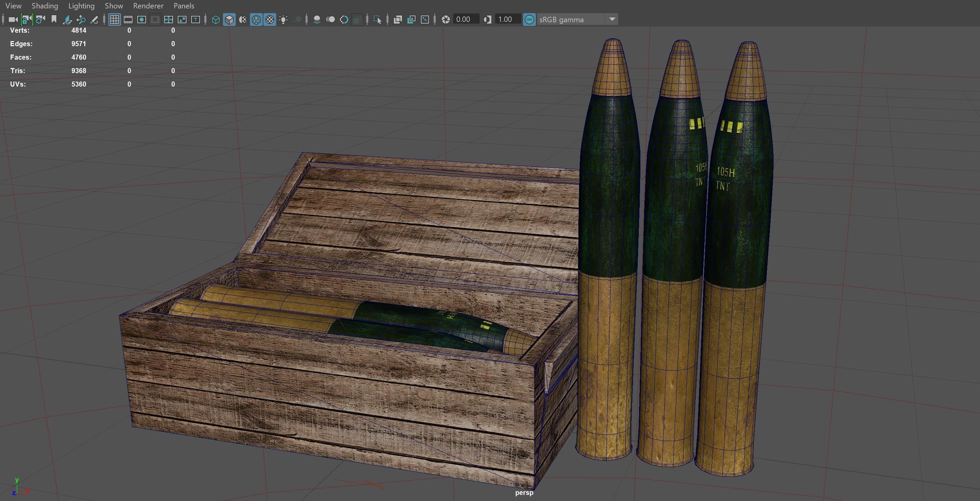Open the Shading menu

click(x=45, y=6)
